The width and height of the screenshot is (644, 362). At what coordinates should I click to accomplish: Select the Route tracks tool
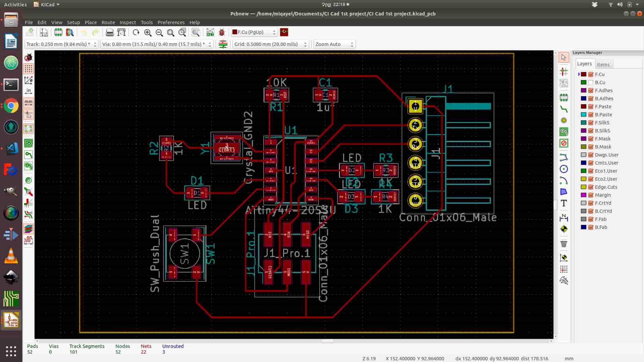[x=564, y=109]
